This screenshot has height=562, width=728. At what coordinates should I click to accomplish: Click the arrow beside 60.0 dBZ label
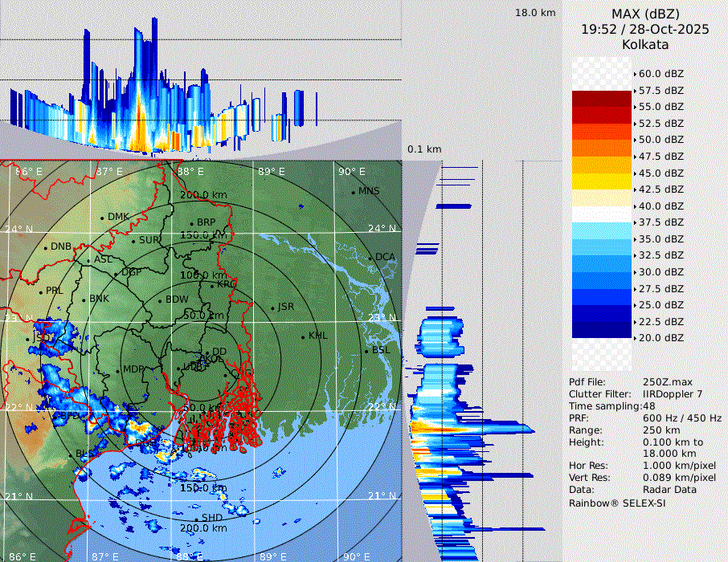635,74
